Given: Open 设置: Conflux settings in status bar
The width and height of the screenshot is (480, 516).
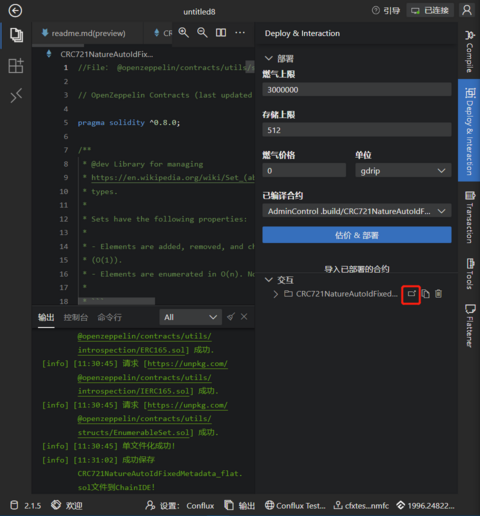Looking at the screenshot, I should [x=180, y=506].
